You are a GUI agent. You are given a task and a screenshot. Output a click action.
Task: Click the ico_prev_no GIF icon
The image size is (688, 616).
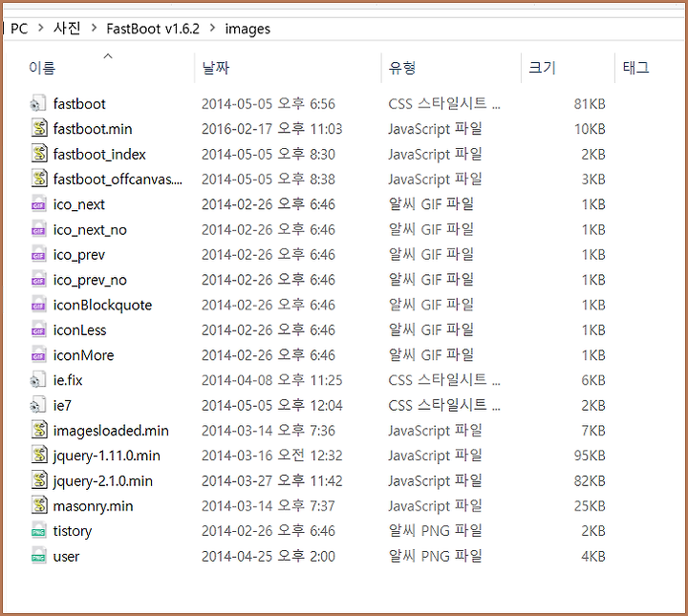38,280
